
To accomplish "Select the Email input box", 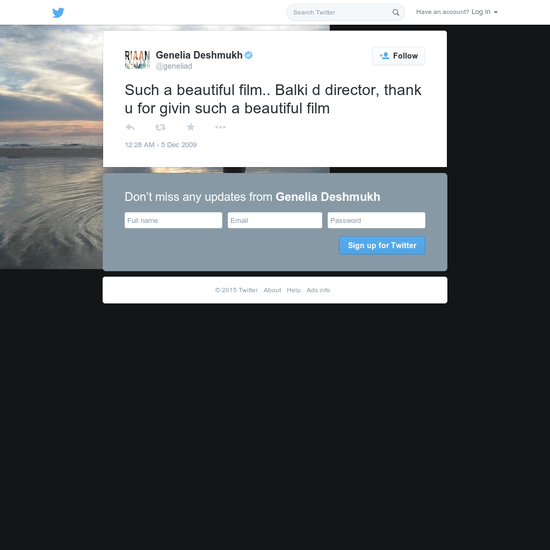I will 275,220.
